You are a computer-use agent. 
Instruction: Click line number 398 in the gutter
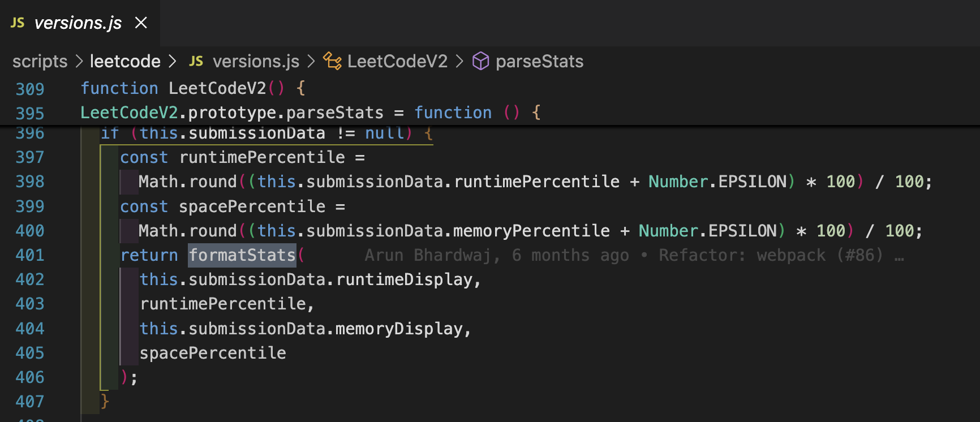(30, 182)
